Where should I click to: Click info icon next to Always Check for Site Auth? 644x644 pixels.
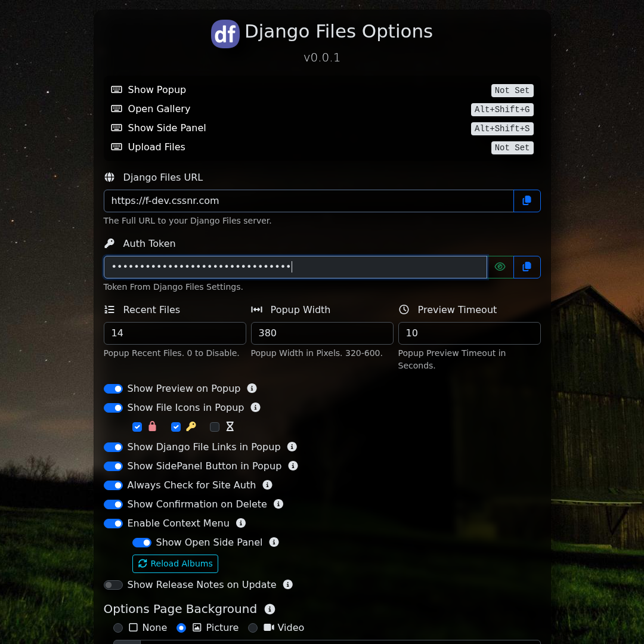[x=267, y=485]
